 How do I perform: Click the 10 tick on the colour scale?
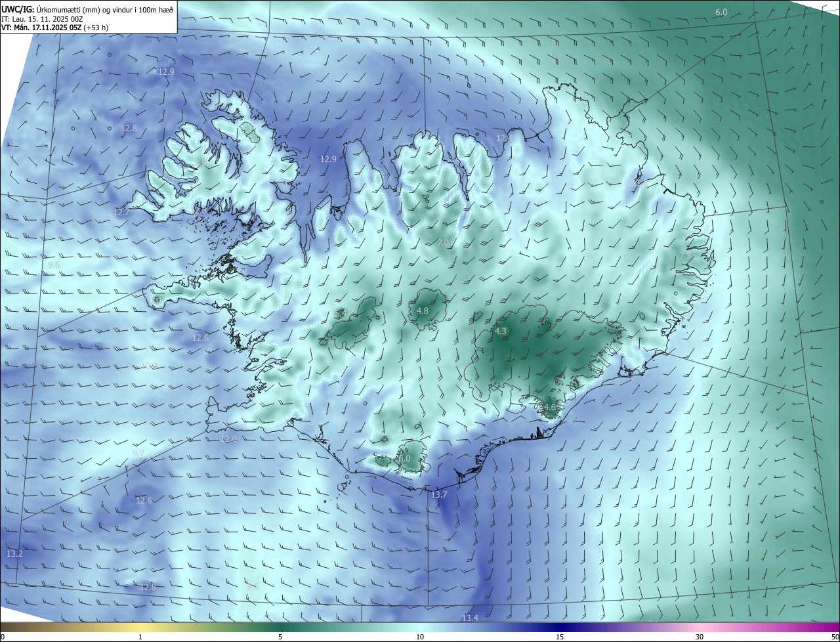[x=420, y=637]
